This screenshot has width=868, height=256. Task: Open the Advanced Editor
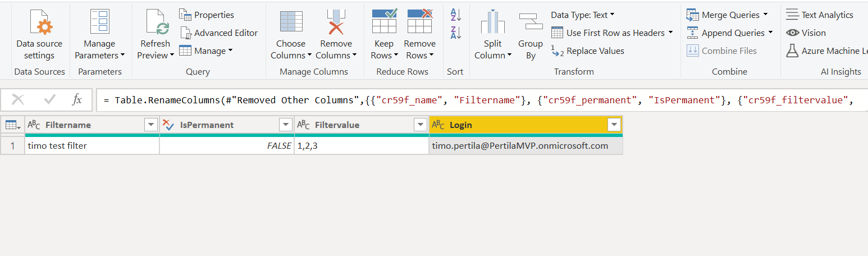(x=219, y=33)
